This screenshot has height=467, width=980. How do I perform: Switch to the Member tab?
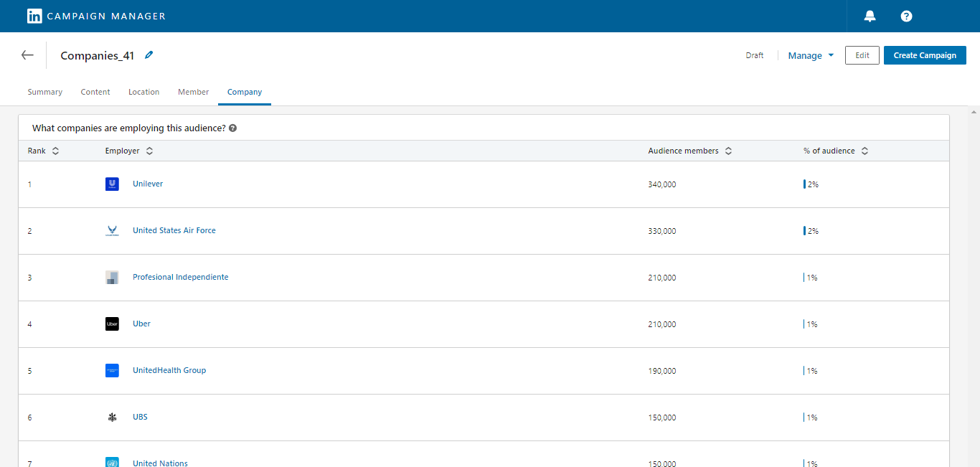coord(194,92)
